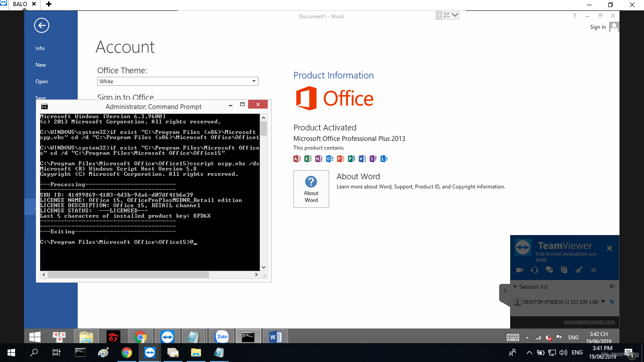Open TeamViewer file transfer box icon

[x=564, y=270]
